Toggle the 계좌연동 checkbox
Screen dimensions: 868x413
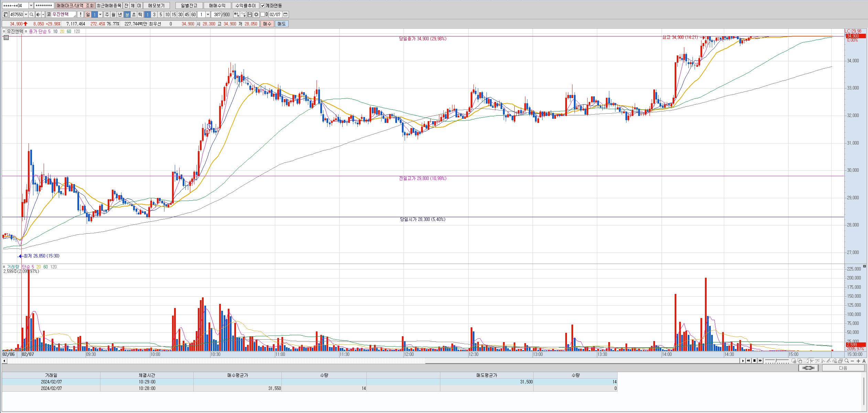click(263, 6)
